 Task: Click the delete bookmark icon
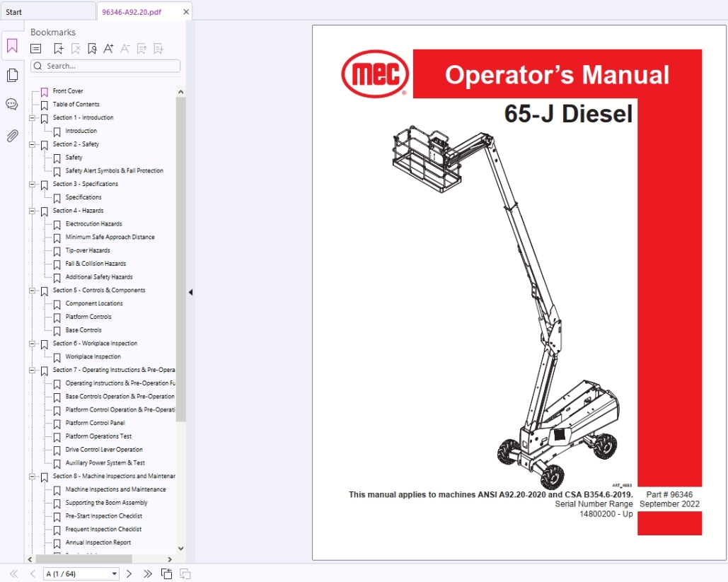pos(75,49)
